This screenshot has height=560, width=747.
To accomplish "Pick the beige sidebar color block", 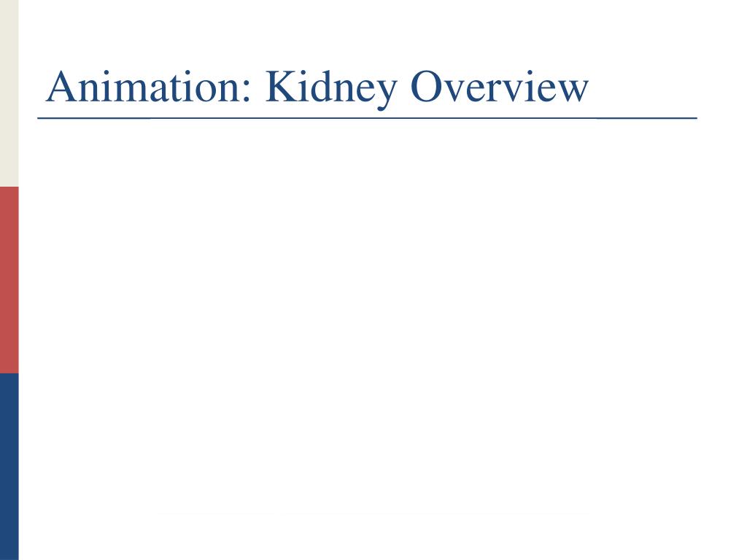I will (x=9, y=93).
